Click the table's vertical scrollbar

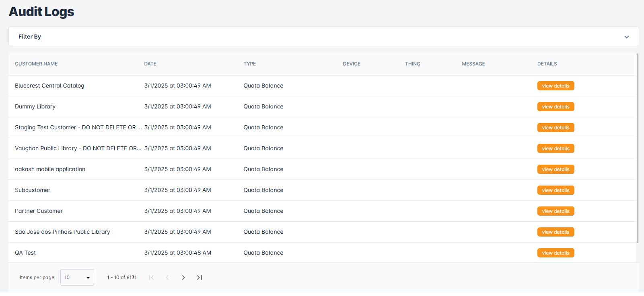(x=637, y=149)
